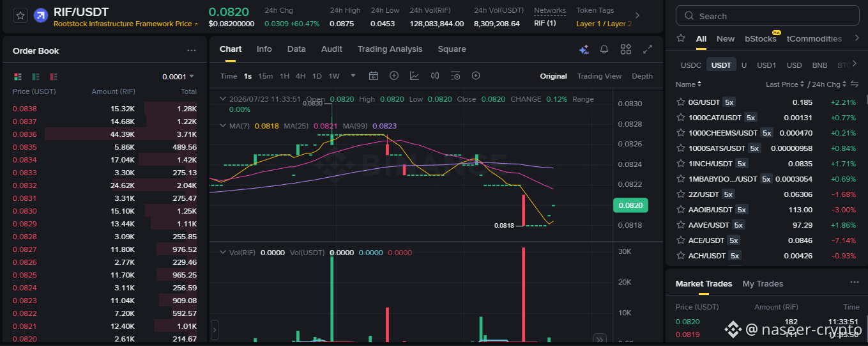Select the 1s time interval

pyautogui.click(x=248, y=76)
